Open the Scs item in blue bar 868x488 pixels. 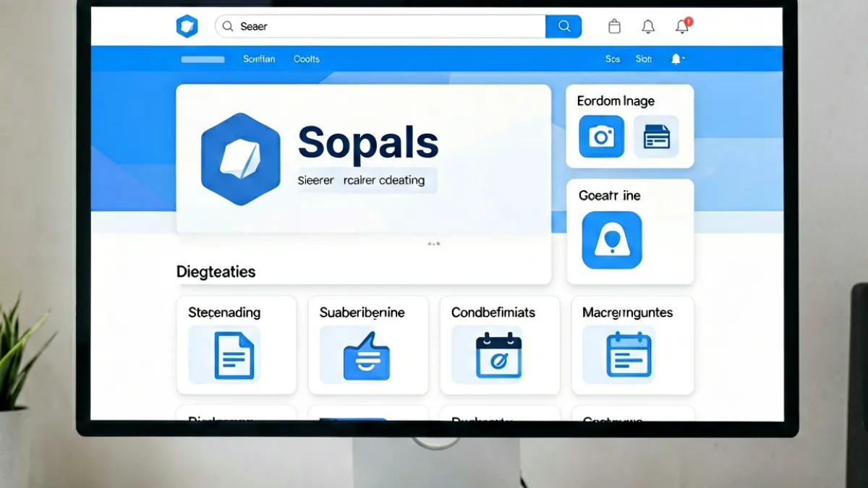pyautogui.click(x=613, y=59)
